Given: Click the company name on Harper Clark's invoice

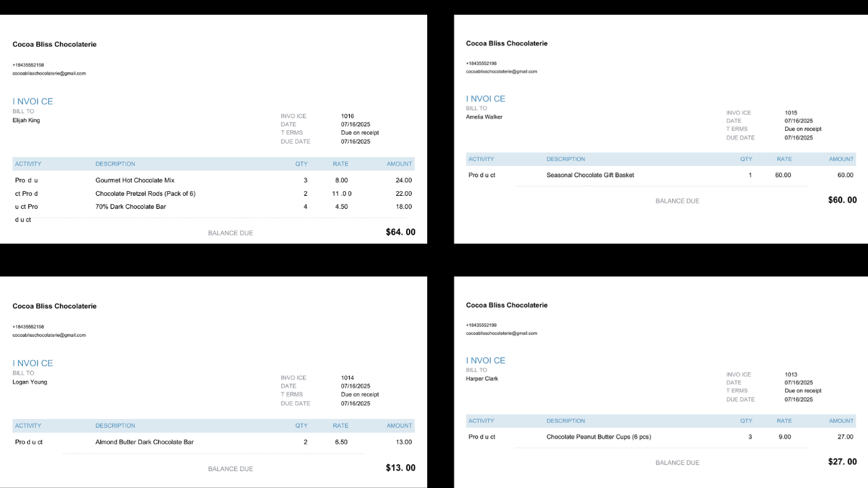Looking at the screenshot, I should coord(507,305).
